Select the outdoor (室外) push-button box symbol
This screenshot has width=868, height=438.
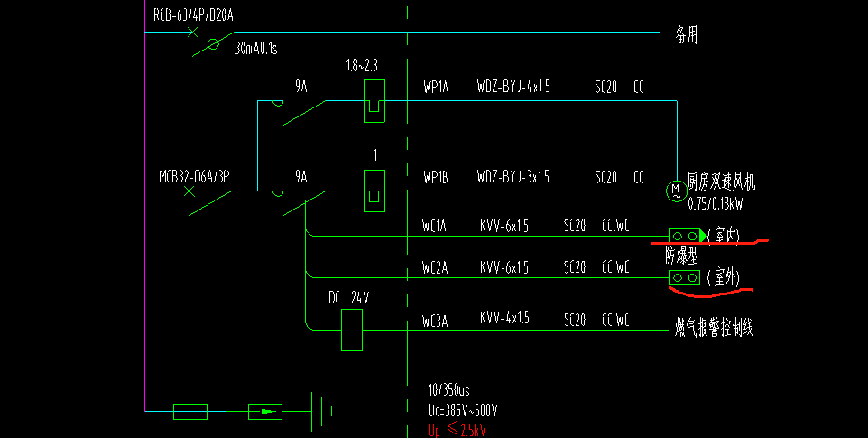click(685, 277)
